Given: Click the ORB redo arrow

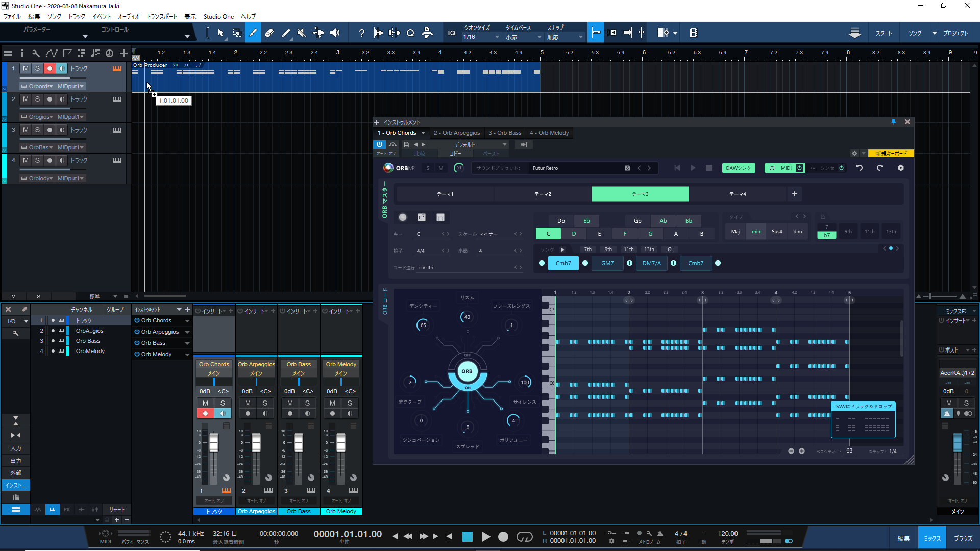Looking at the screenshot, I should [880, 168].
